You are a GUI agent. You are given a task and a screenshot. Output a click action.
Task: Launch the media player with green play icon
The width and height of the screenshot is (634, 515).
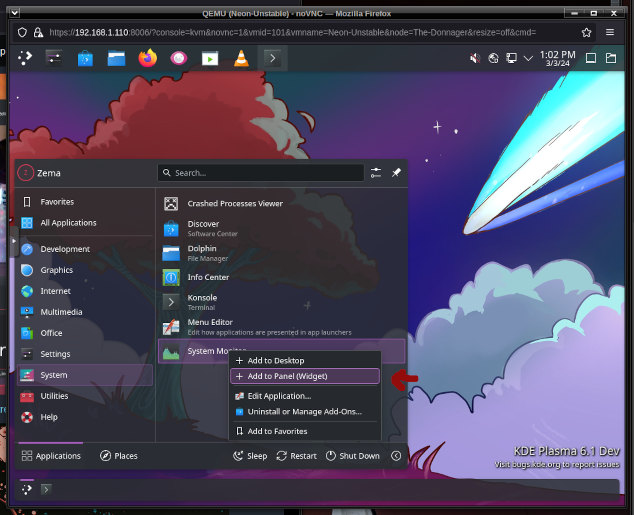tap(210, 59)
